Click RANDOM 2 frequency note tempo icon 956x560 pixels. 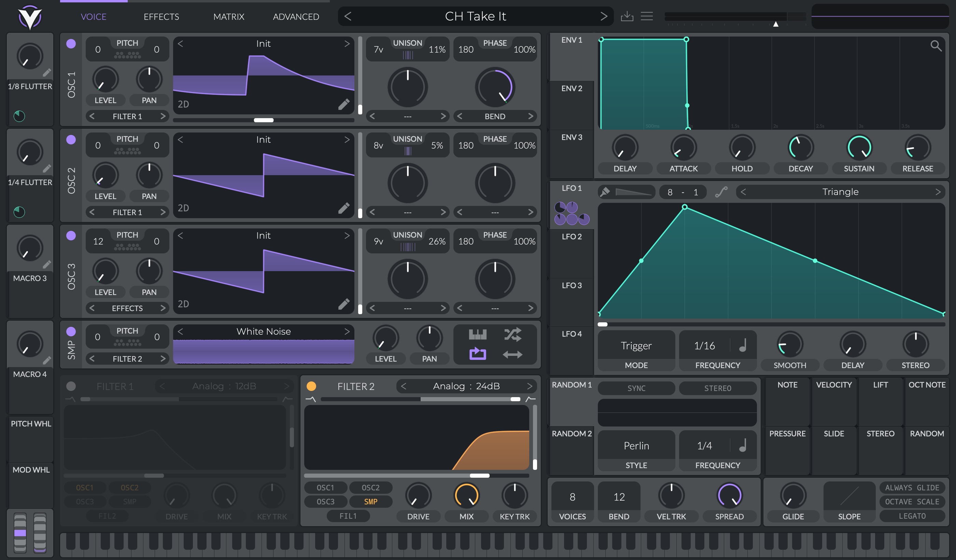pyautogui.click(x=743, y=445)
